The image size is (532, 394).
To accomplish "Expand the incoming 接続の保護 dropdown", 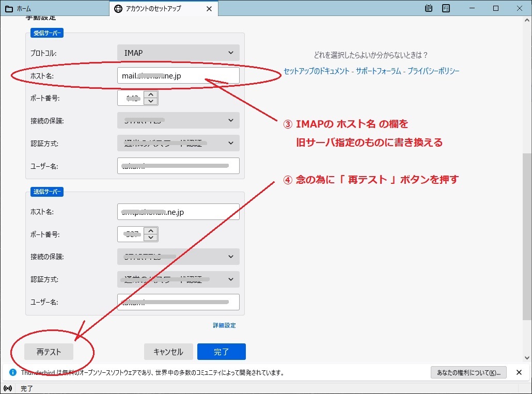I will (178, 120).
